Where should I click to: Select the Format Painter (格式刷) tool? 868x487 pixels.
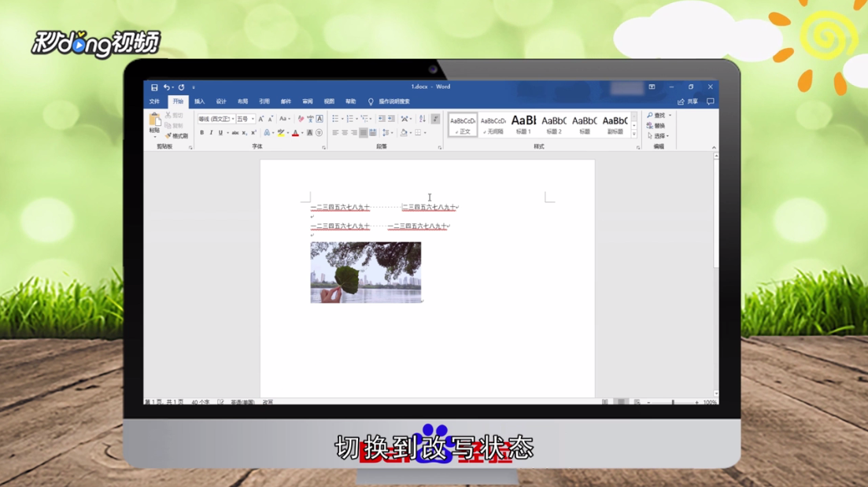click(x=177, y=135)
